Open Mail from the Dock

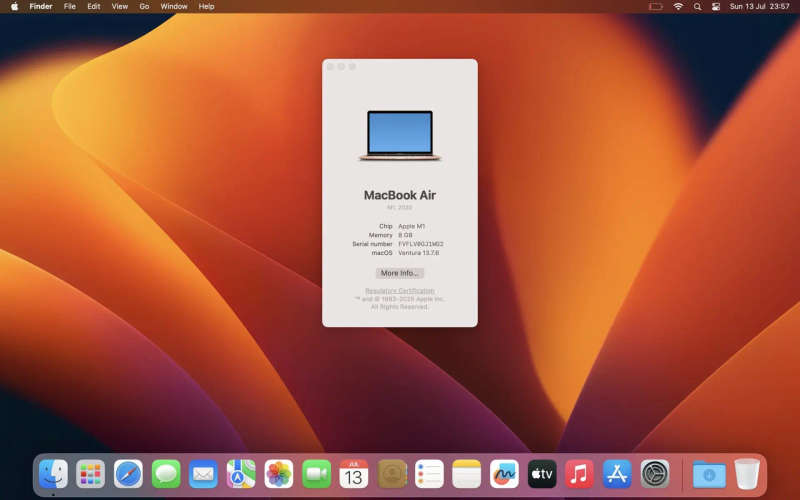(x=204, y=474)
